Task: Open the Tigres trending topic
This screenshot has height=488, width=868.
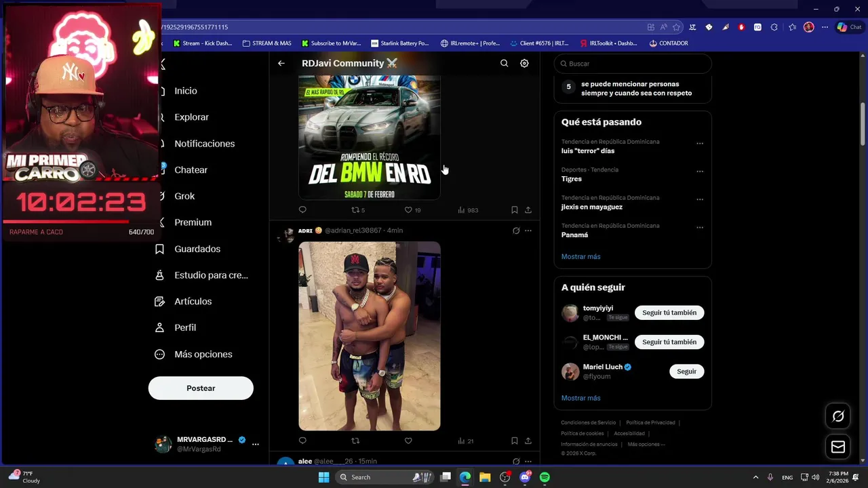Action: (x=572, y=179)
